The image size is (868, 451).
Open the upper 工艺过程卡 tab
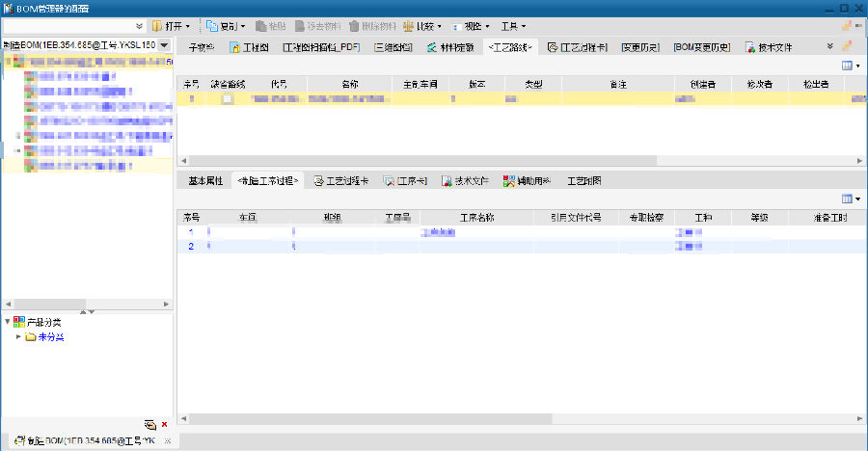click(x=578, y=47)
